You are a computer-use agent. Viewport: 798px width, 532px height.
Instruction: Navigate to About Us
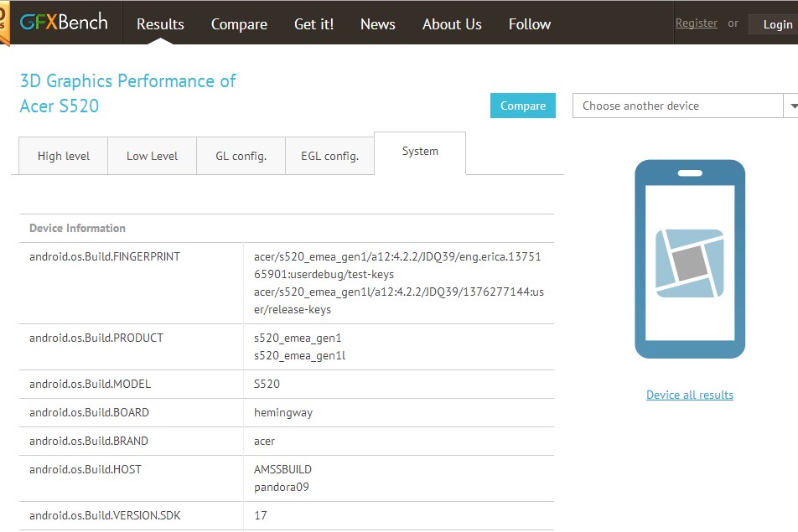[x=452, y=24]
